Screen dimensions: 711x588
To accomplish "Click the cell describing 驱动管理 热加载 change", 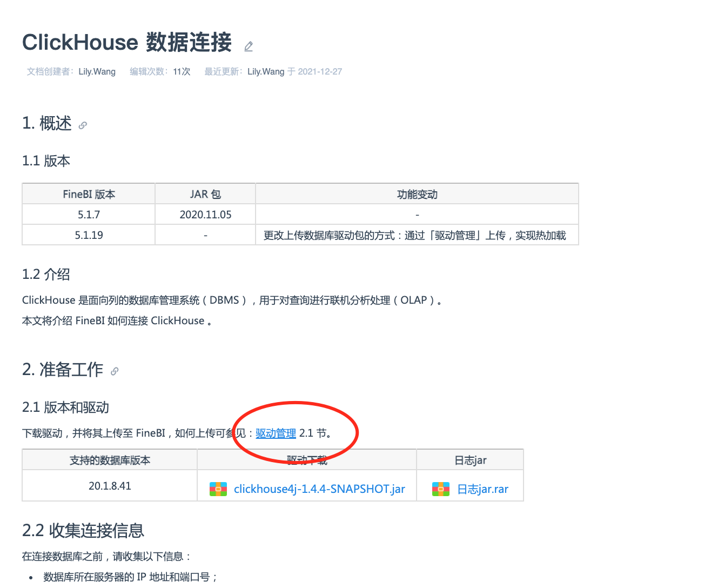I will coord(417,235).
